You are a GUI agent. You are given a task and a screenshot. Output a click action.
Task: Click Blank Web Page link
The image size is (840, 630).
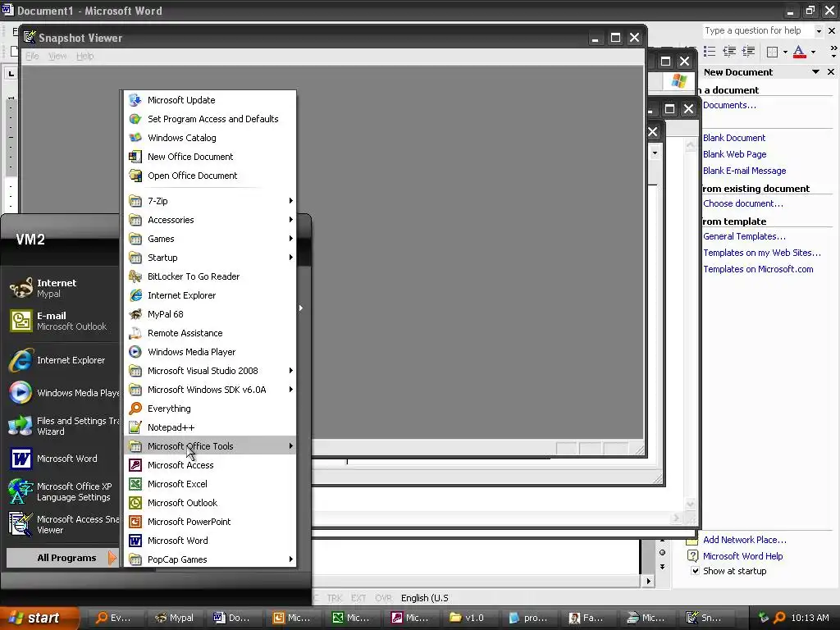(734, 154)
